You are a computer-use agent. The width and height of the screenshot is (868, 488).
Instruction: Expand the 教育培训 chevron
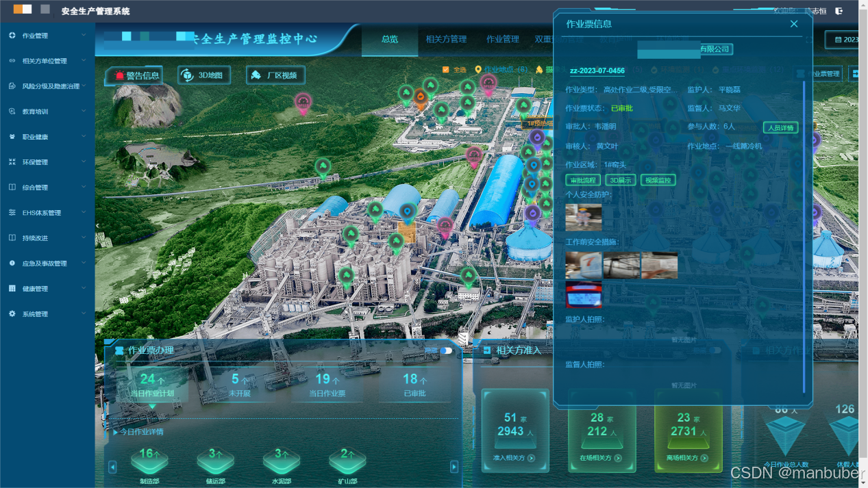(x=84, y=111)
